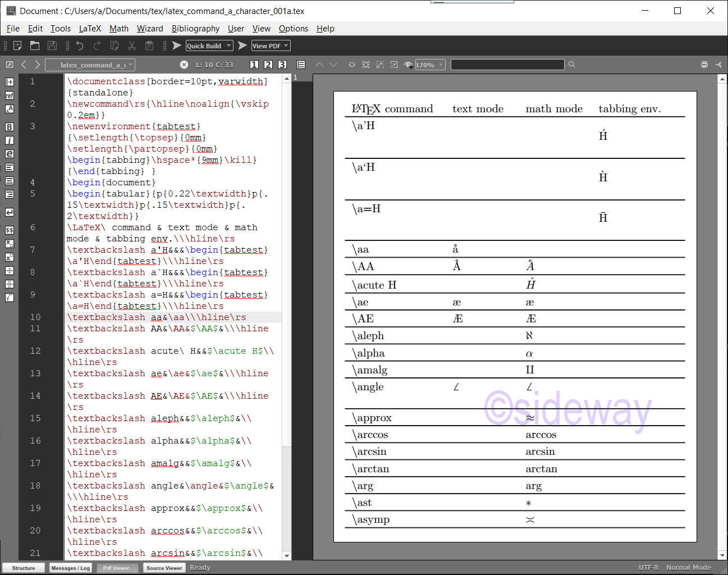Open the 170% zoom level dropdown
This screenshot has height=575, width=728.
[440, 65]
